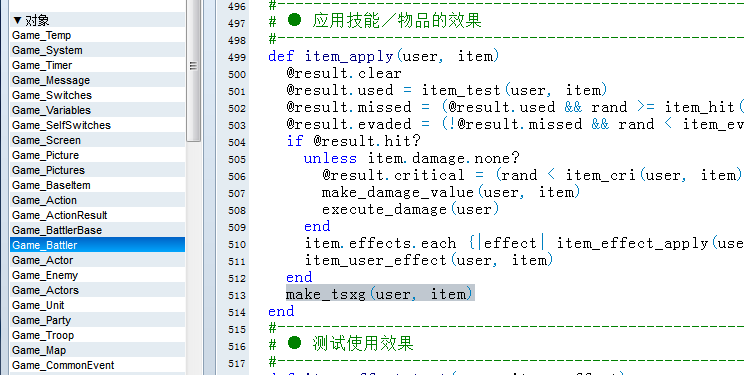Click '@result.critical' on line 506
Image resolution: width=745 pixels, height=375 pixels.
pyautogui.click(x=393, y=175)
